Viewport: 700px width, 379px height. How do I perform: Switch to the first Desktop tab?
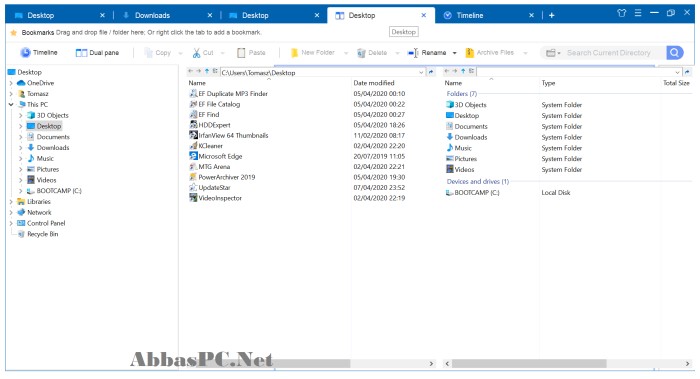point(58,15)
